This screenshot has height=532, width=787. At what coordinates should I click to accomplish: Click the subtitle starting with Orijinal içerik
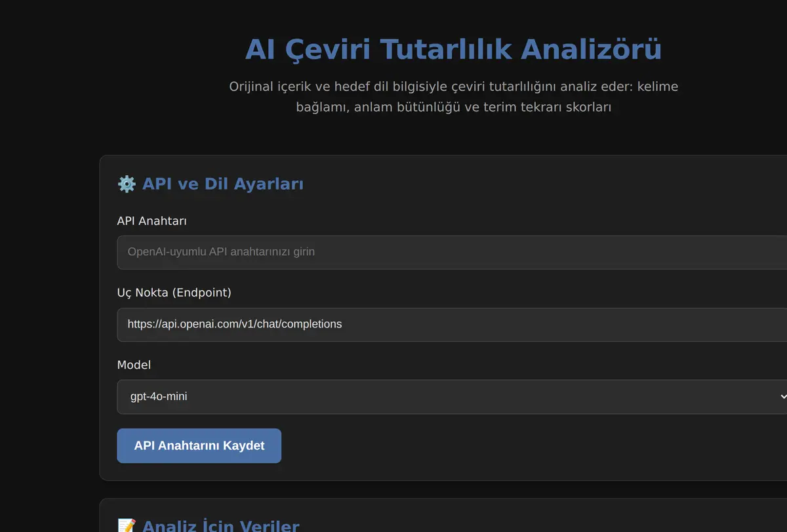(x=453, y=96)
